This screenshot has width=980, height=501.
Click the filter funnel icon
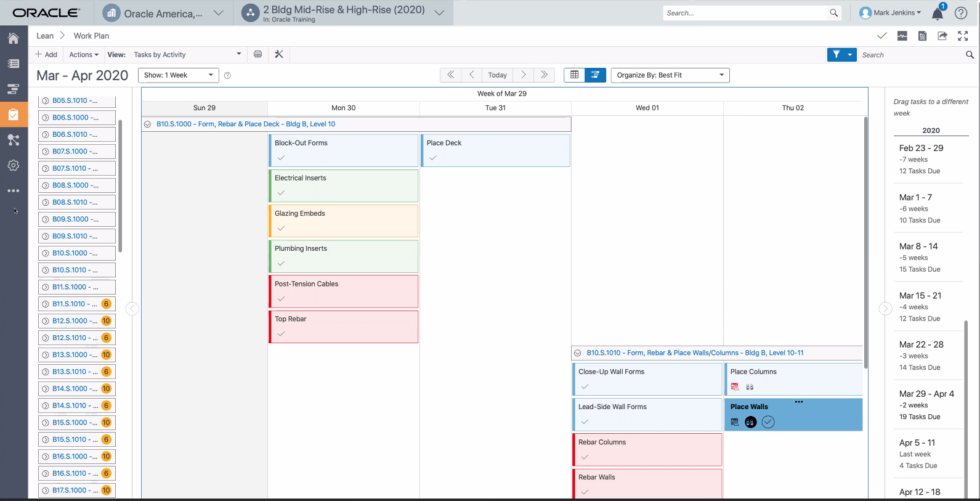(x=836, y=54)
